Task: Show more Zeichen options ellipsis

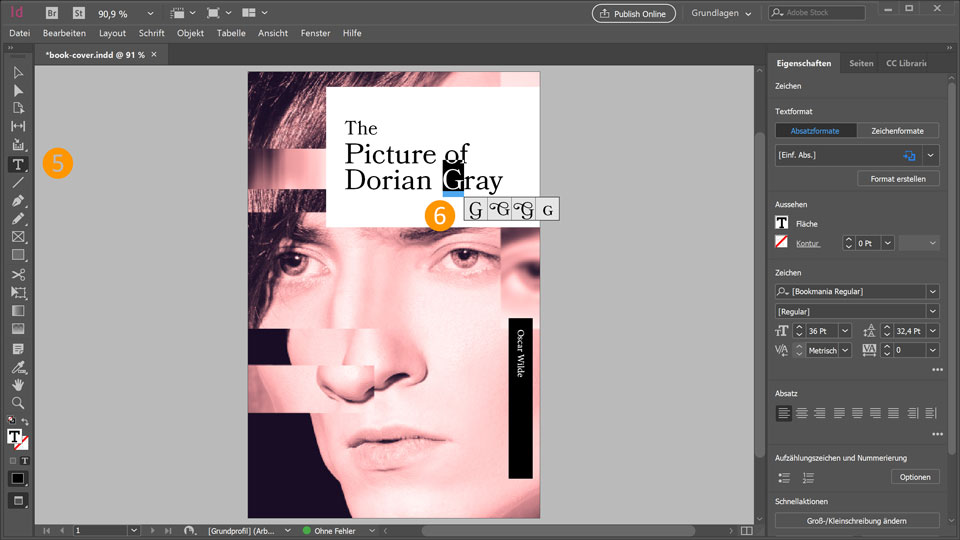Action: point(937,370)
